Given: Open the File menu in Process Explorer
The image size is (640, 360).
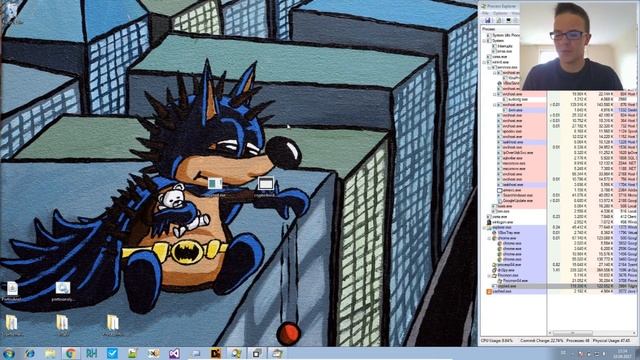Looking at the screenshot, I should point(486,13).
